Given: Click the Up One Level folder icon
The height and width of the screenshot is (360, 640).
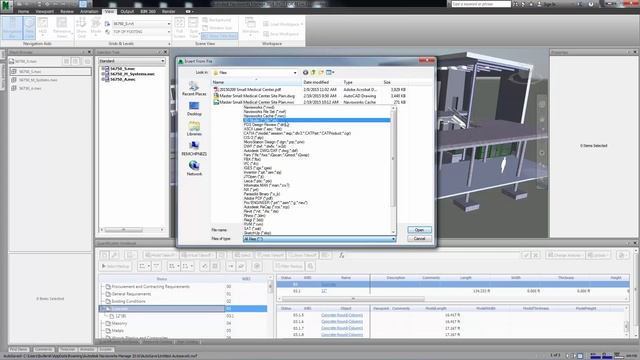Looking at the screenshot, I should [x=313, y=72].
